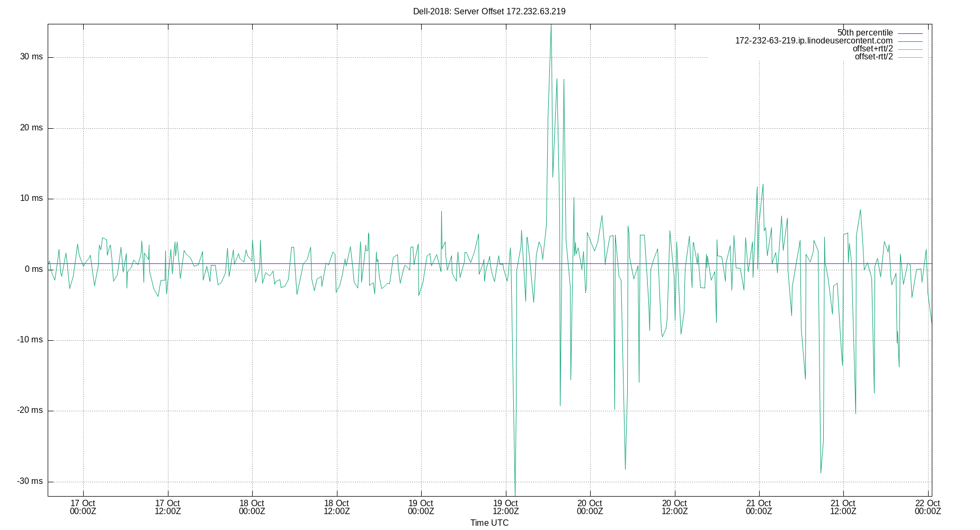Click the '17 Oct 00:00Z' x-axis label
The width and height of the screenshot is (980, 530).
83,507
